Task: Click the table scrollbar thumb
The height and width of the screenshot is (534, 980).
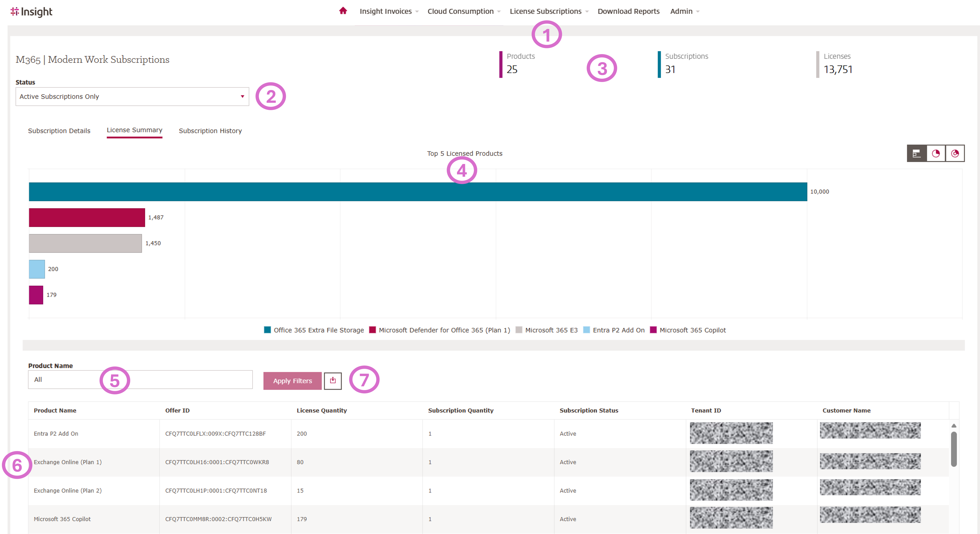Action: tap(953, 449)
